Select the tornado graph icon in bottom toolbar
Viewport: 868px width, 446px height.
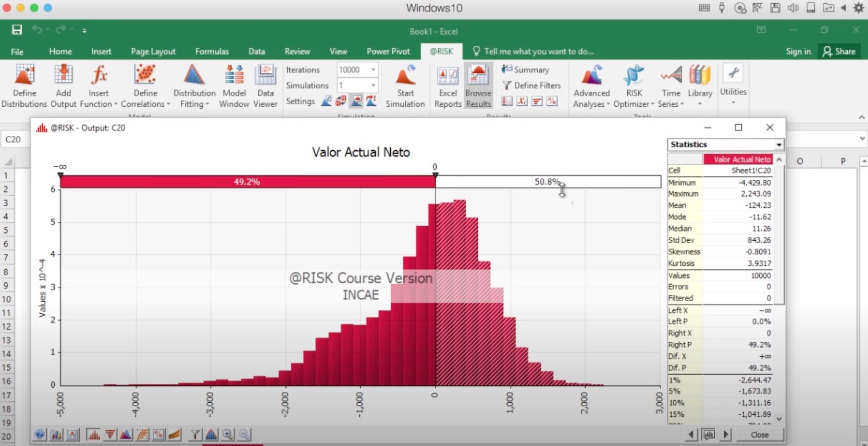110,435
